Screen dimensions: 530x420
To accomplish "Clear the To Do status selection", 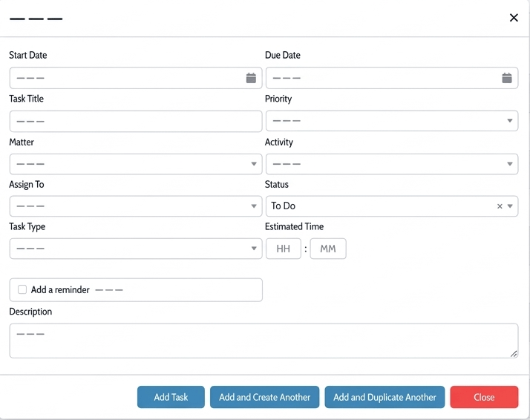I will click(x=500, y=206).
